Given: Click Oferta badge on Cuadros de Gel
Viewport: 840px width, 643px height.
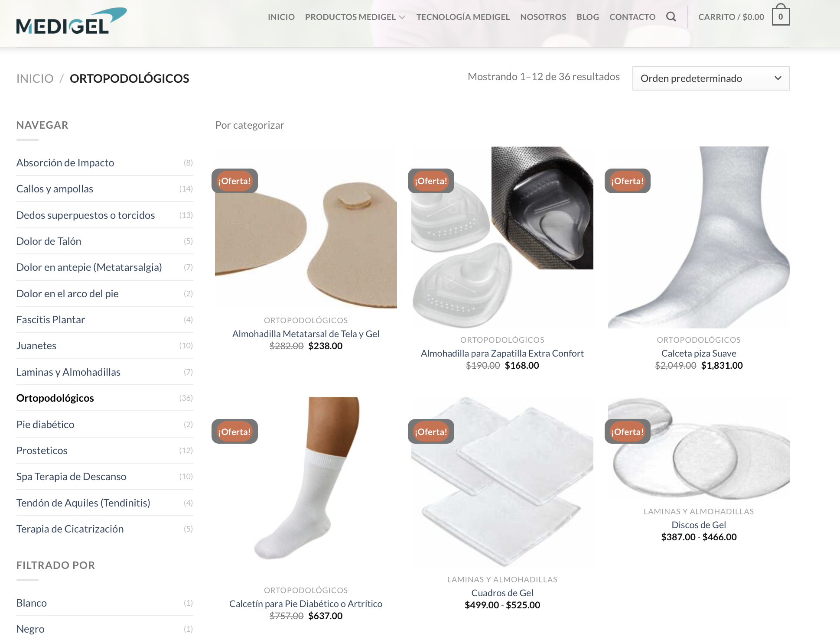Looking at the screenshot, I should (x=431, y=432).
